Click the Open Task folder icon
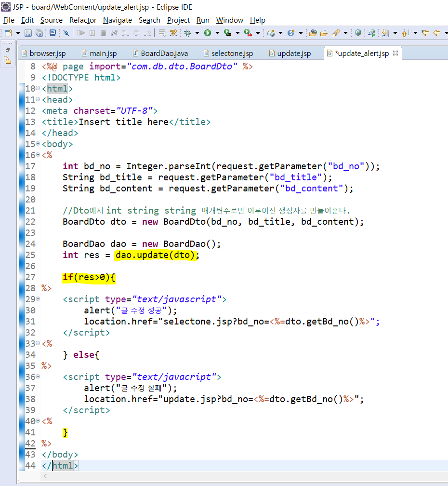This screenshot has height=486, width=448. point(324,33)
